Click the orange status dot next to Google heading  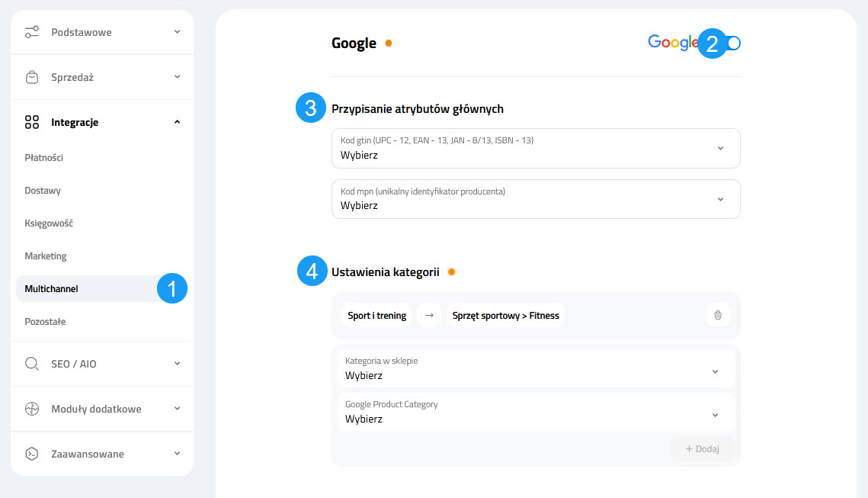tap(389, 43)
